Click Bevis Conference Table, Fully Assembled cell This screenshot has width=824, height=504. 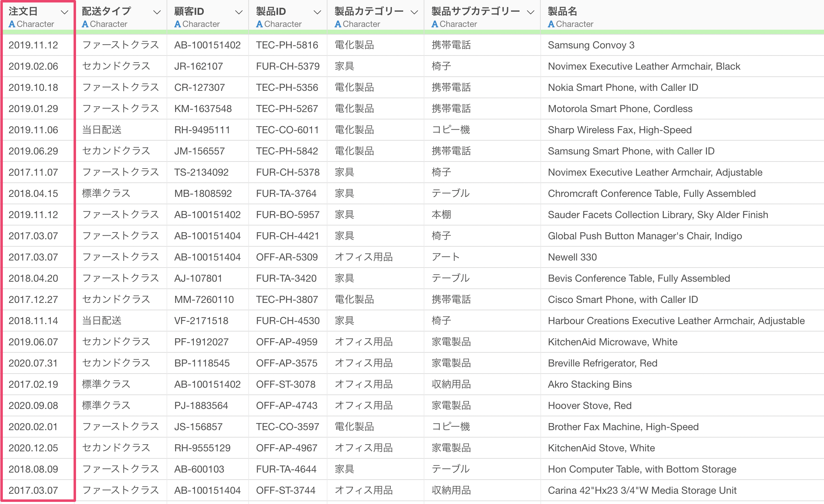639,278
